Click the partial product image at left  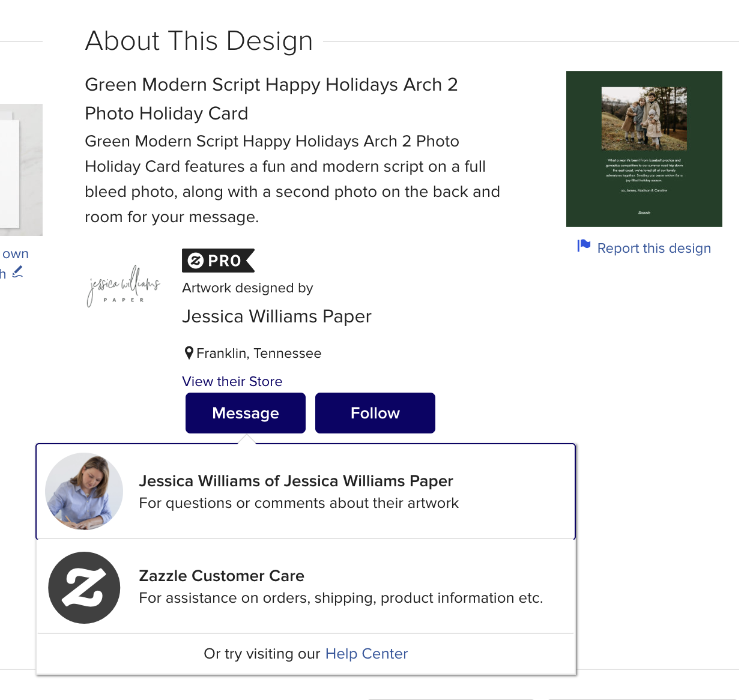[x=21, y=170]
